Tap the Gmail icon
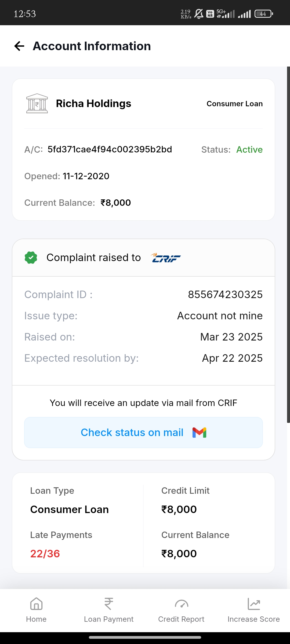 (x=199, y=433)
